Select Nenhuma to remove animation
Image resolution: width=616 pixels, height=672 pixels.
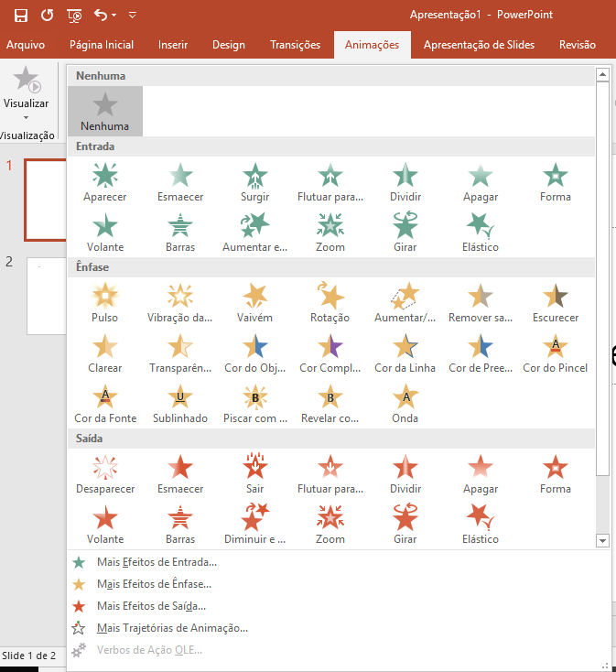point(105,112)
